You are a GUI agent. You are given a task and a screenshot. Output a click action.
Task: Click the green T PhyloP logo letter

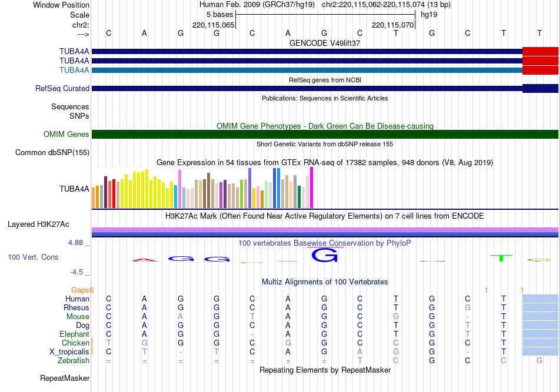(501, 258)
